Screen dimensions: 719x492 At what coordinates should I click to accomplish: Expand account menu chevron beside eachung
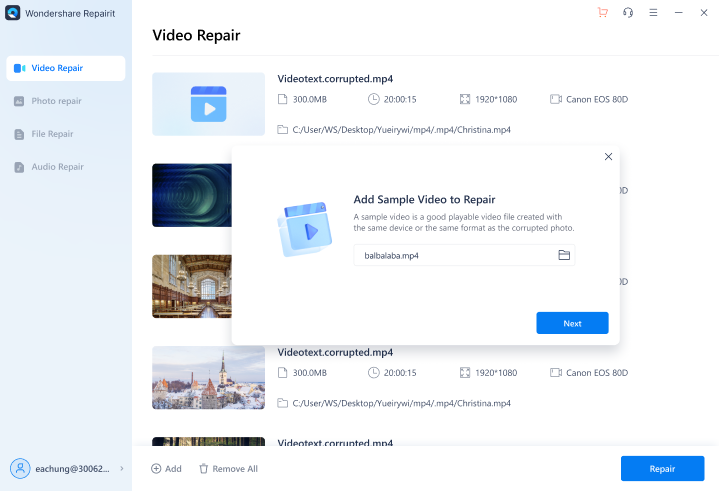point(122,468)
